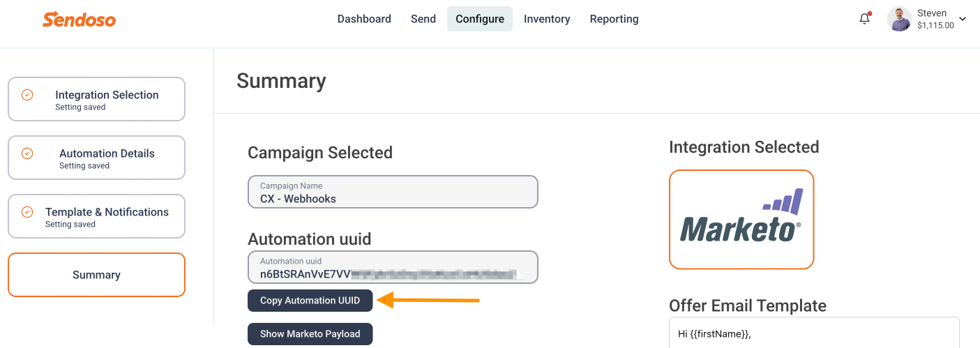Click the Automation Details checkmark icon
Viewport: 980px width, 348px height.
coord(27,153)
